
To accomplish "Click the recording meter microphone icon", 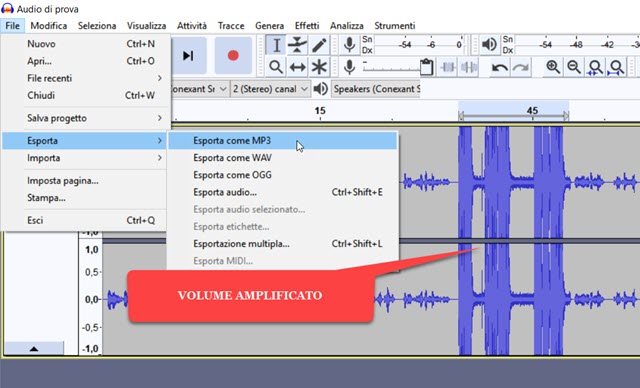I will (349, 45).
